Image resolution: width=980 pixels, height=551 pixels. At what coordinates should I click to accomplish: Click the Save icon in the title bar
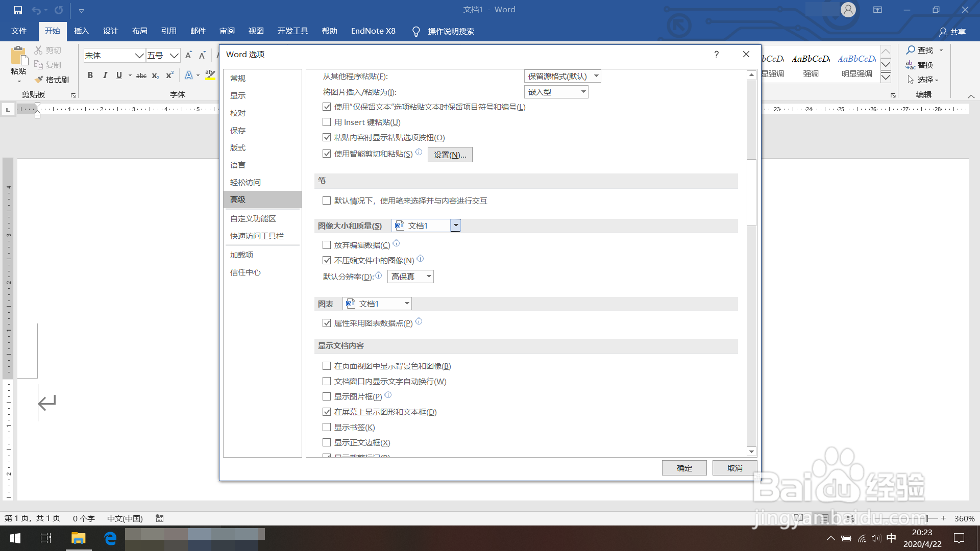[x=18, y=10]
